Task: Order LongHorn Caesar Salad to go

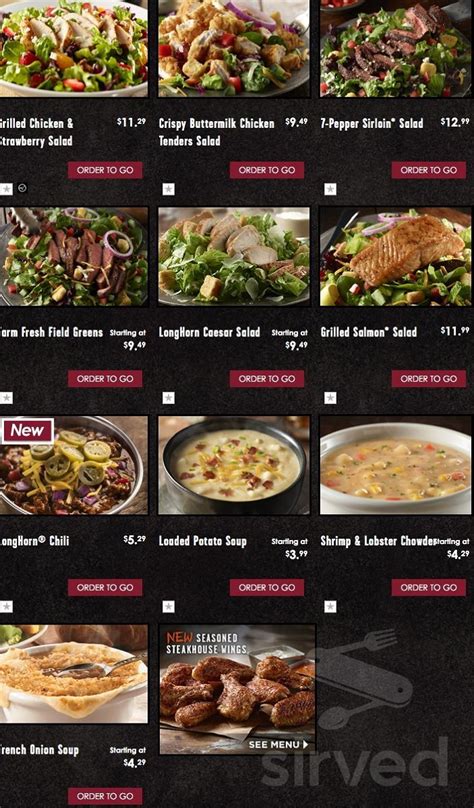Action: 267,379
